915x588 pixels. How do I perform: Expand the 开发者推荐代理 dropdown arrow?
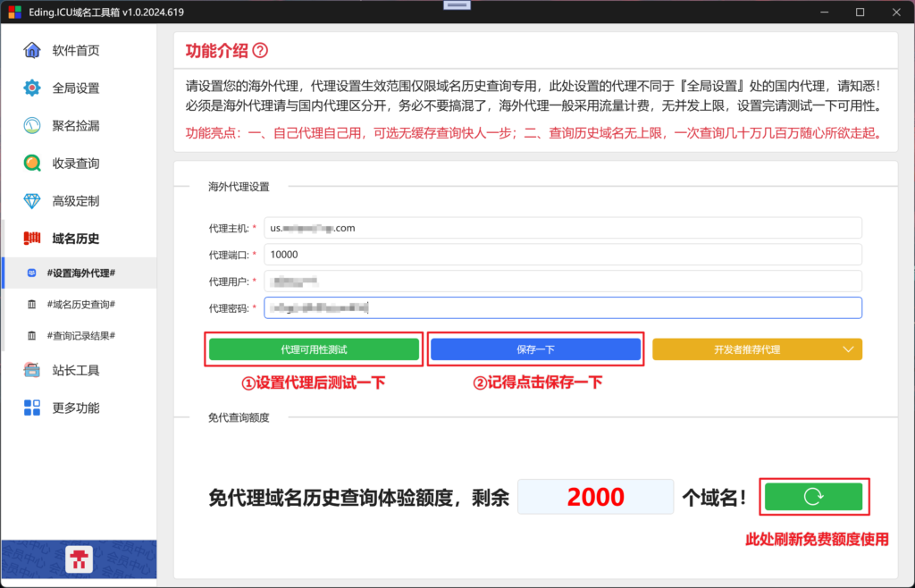849,349
